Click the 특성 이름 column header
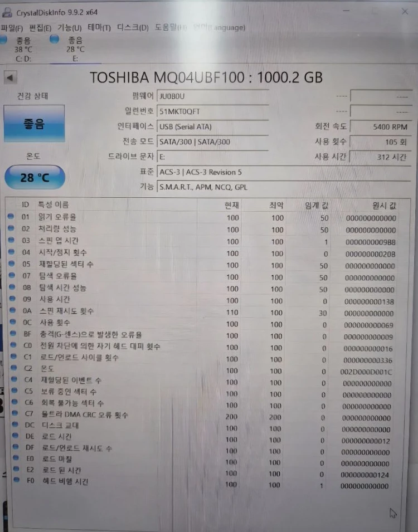The width and height of the screenshot is (418, 532). click(54, 204)
